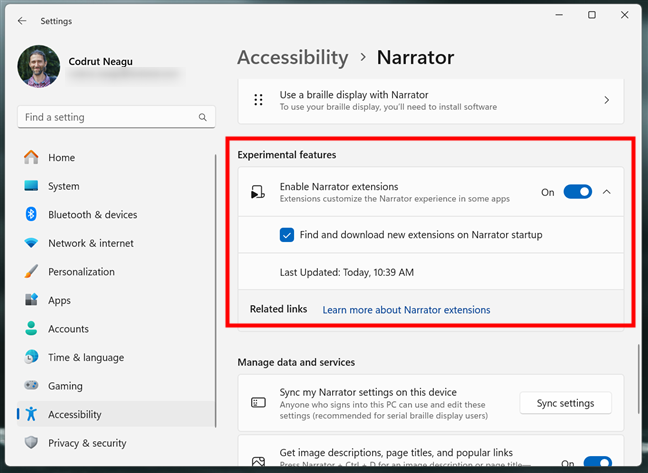This screenshot has width=648, height=473.
Task: Open Learn more about Narrator extensions
Action: pos(406,310)
